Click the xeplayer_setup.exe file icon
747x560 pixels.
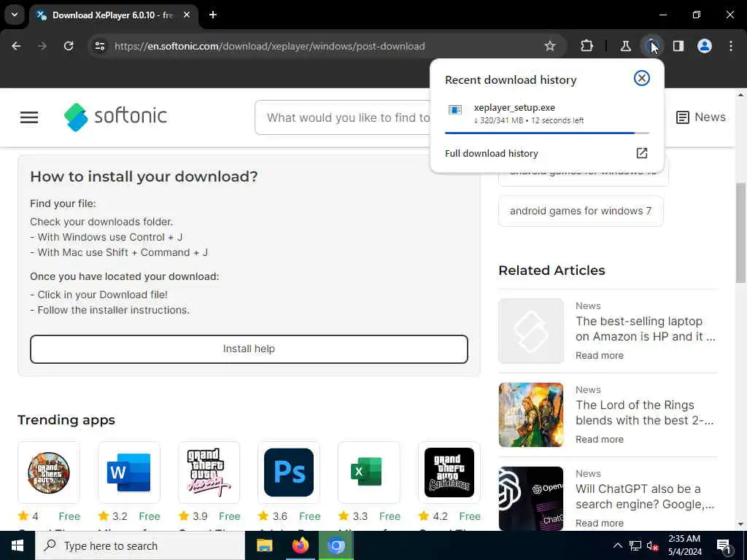tap(455, 110)
